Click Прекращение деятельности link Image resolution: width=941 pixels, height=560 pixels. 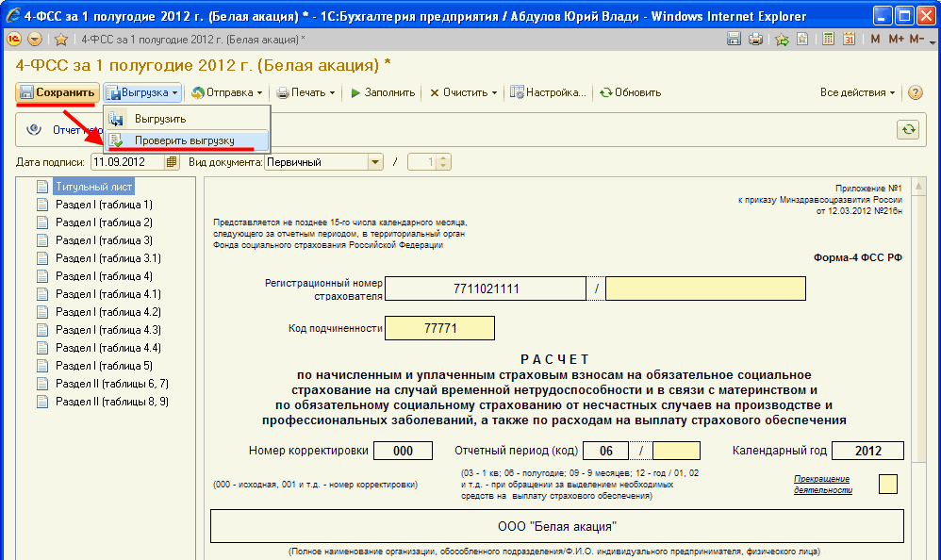tap(823, 485)
